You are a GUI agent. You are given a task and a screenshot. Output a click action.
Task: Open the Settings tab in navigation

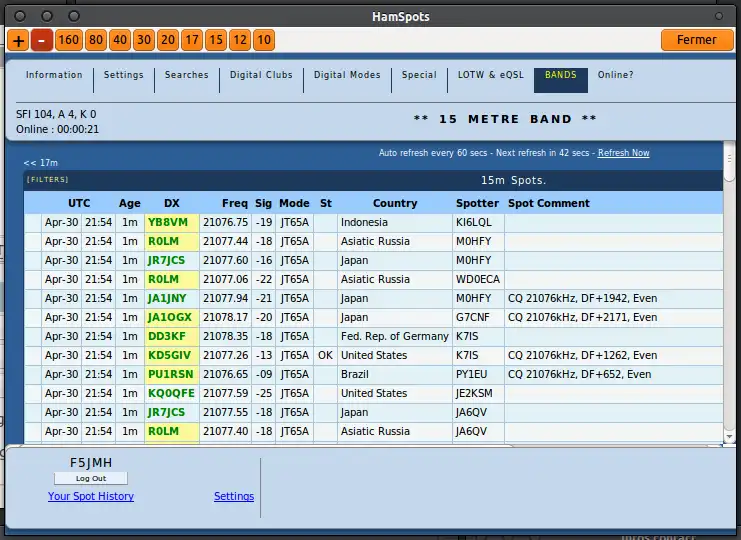click(x=123, y=75)
